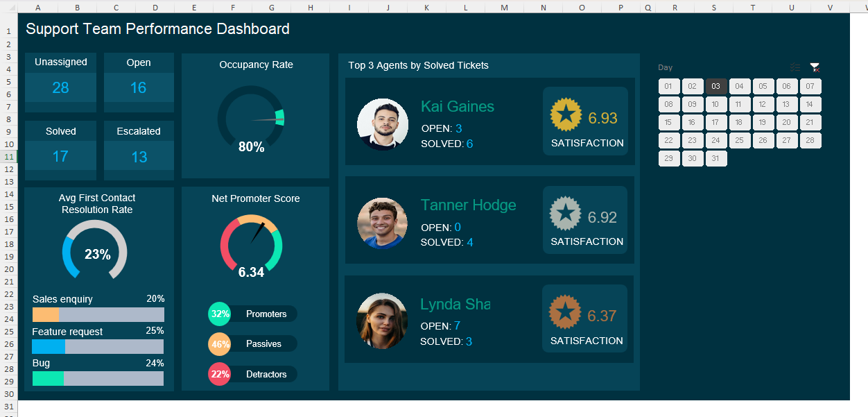Click Lynda Sha OPEN: 7 line
The width and height of the screenshot is (868, 417).
(440, 326)
